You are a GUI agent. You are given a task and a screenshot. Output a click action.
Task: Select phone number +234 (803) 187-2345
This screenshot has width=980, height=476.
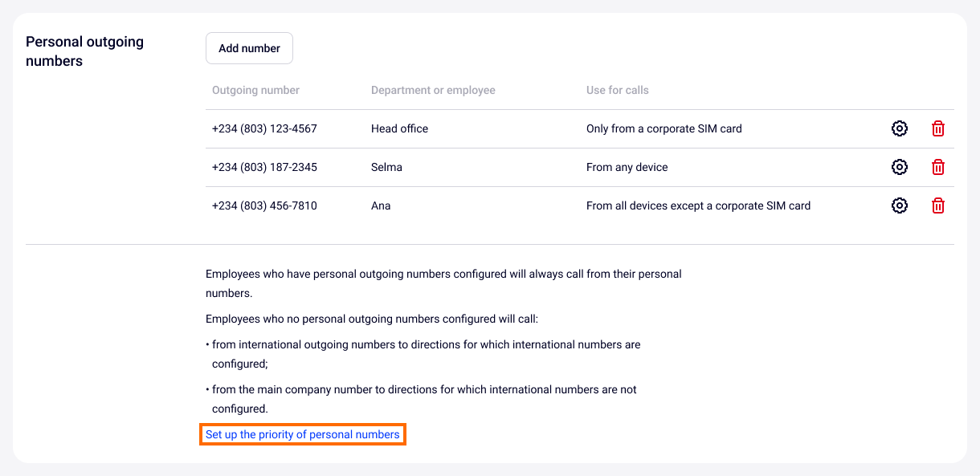264,167
